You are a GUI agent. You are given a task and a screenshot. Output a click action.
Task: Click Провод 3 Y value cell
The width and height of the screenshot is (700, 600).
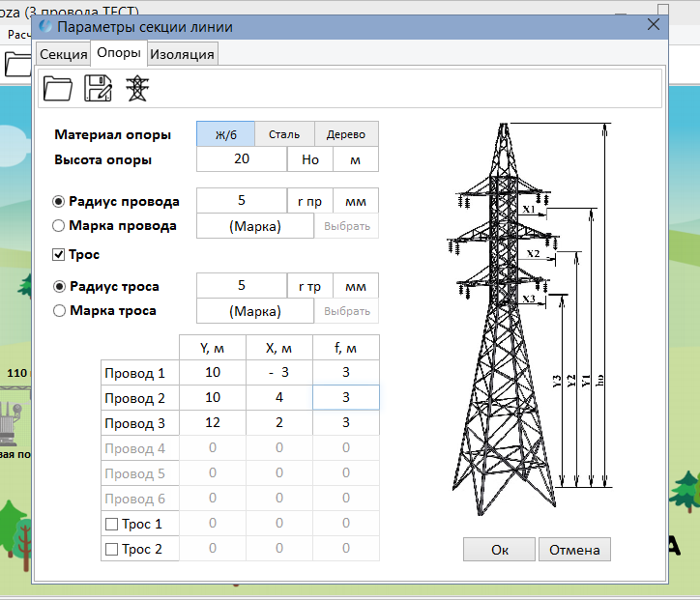point(213,423)
